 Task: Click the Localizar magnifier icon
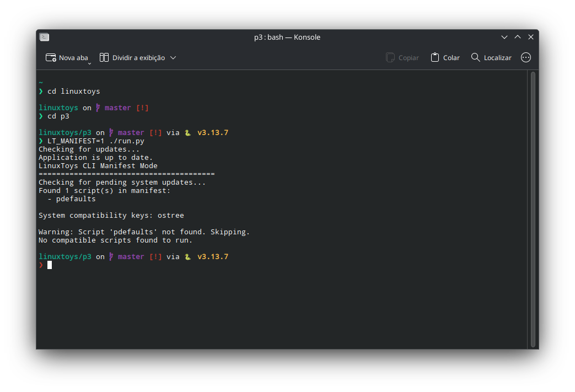(475, 57)
